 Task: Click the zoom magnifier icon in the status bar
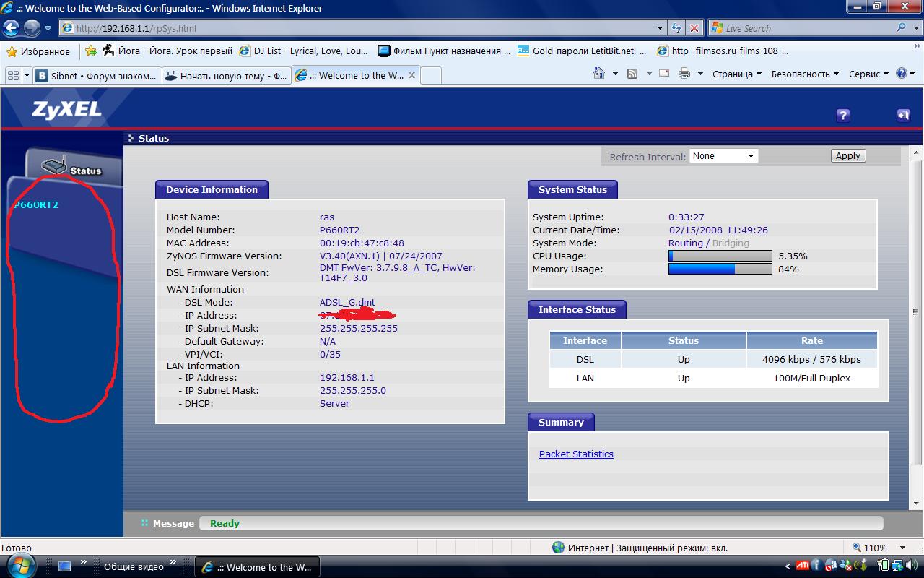click(x=857, y=548)
